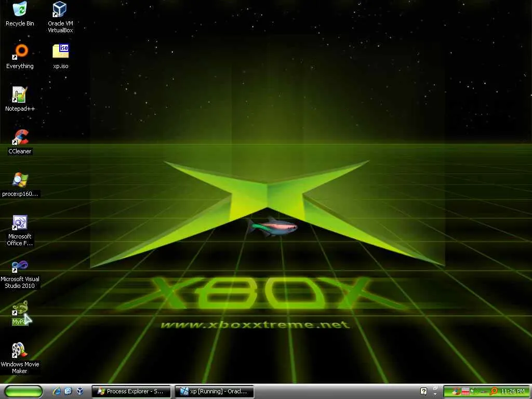
Task: Select the CCleaner desktop shortcut
Action: tap(20, 141)
